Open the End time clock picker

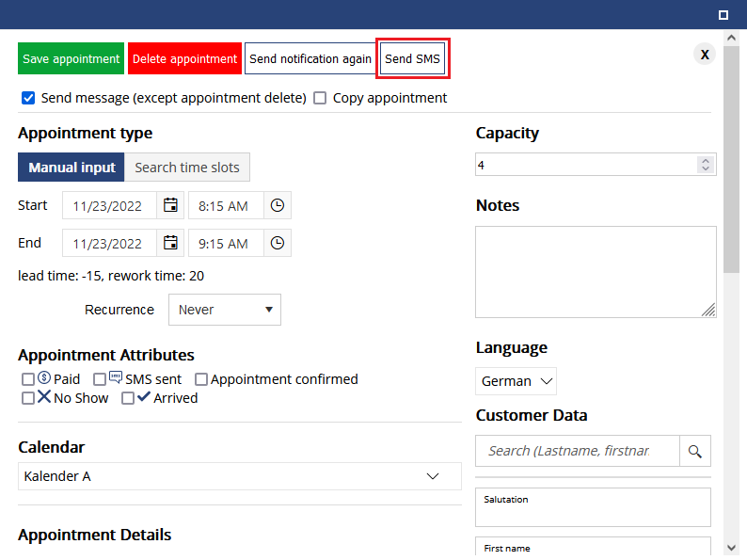(x=278, y=243)
